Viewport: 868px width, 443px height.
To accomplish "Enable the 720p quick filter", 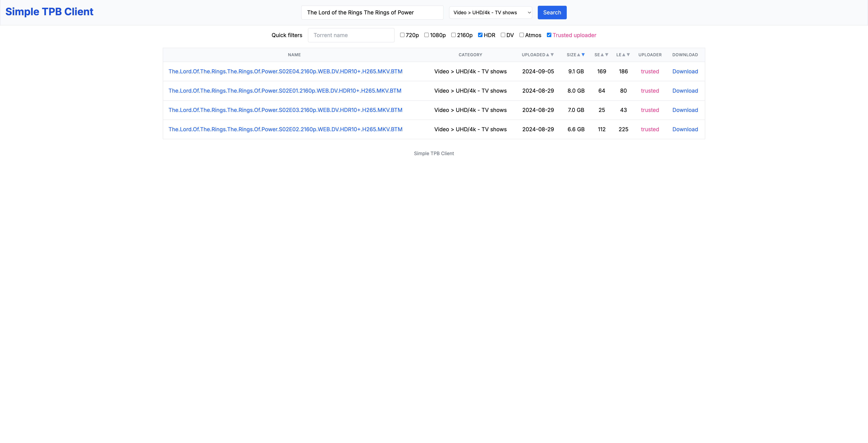I will click(402, 35).
